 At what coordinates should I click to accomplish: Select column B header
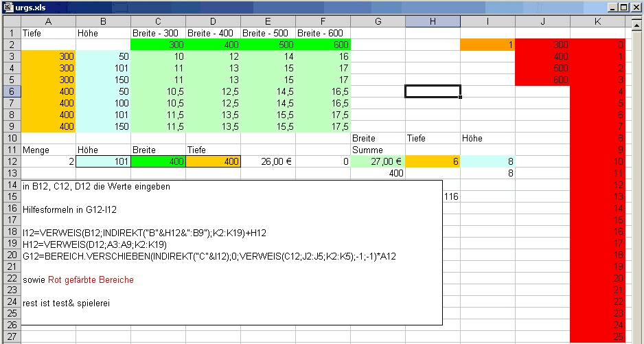[104, 21]
